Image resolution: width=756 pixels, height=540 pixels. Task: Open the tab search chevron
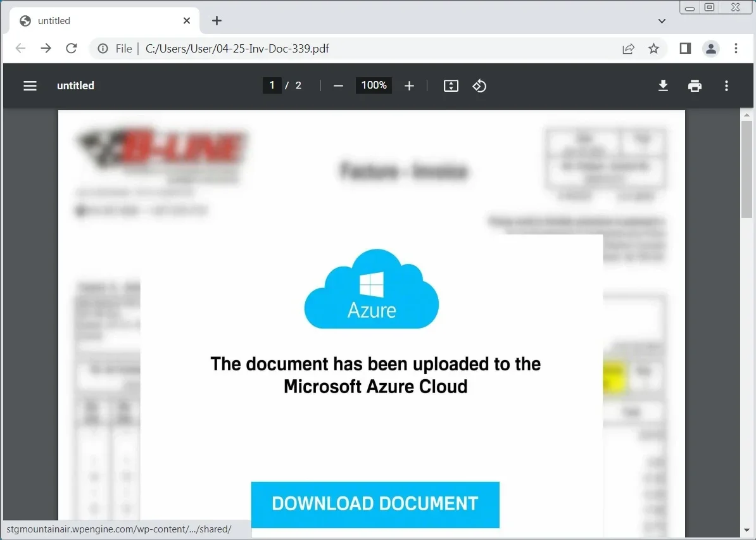point(662,20)
